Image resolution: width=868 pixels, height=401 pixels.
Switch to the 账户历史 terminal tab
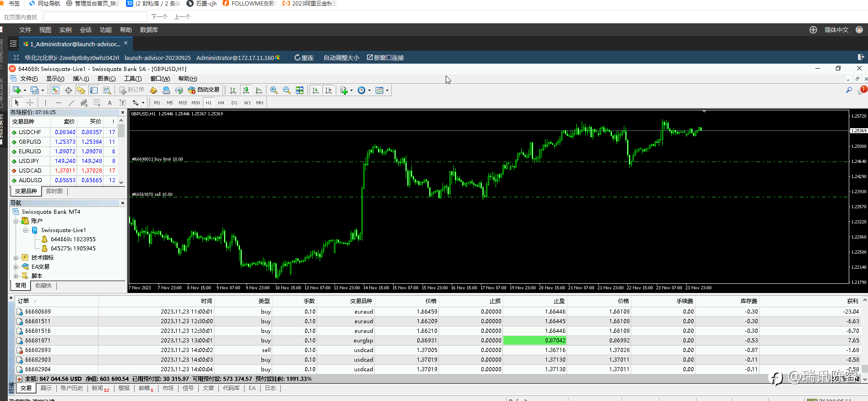[x=72, y=388]
